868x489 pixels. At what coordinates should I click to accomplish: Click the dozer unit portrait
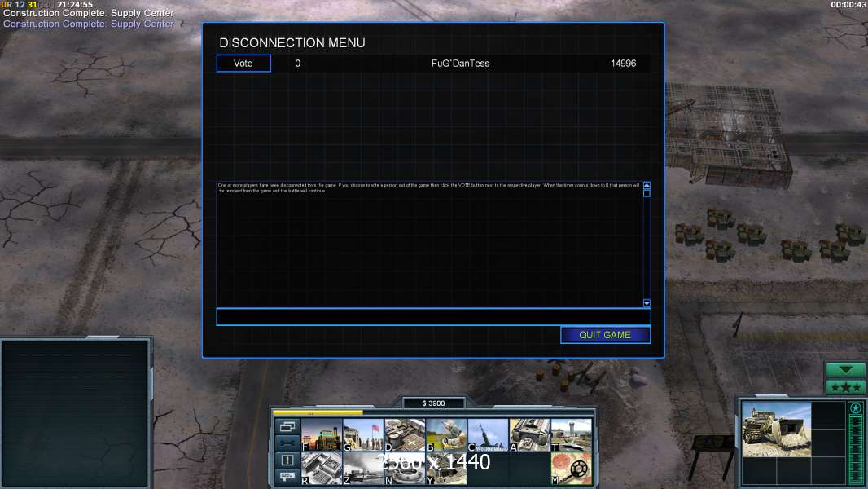776,430
